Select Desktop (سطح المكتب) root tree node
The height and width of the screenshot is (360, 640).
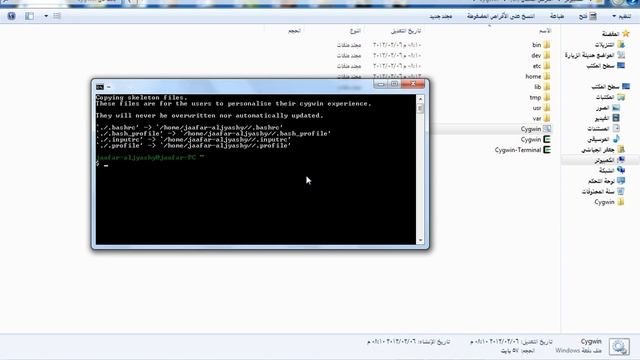(611, 87)
